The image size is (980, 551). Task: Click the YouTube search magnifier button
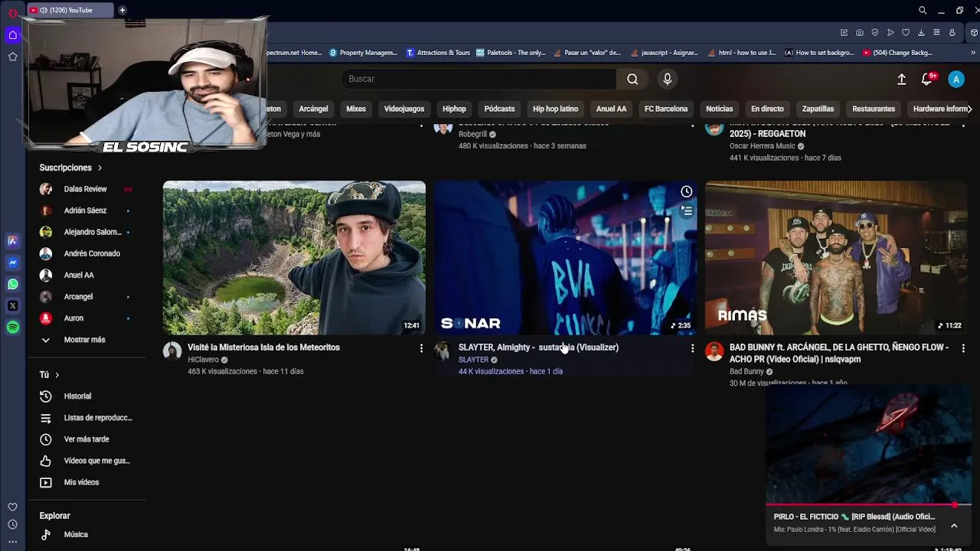(x=632, y=79)
